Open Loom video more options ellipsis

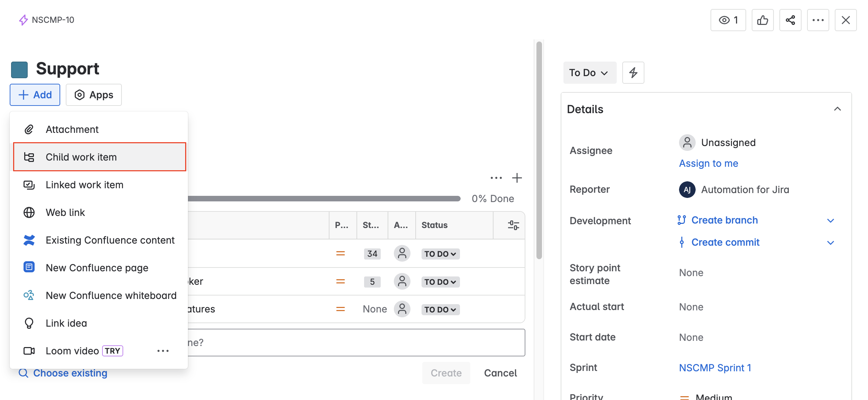(163, 351)
